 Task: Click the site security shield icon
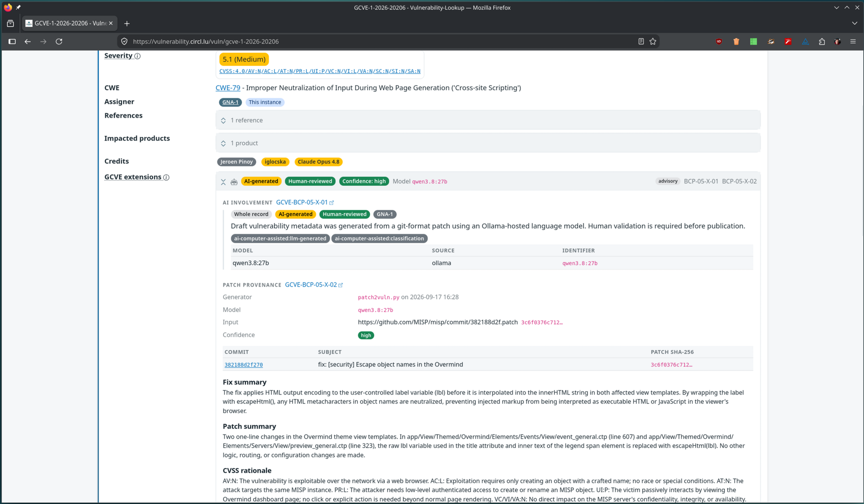[x=124, y=42]
